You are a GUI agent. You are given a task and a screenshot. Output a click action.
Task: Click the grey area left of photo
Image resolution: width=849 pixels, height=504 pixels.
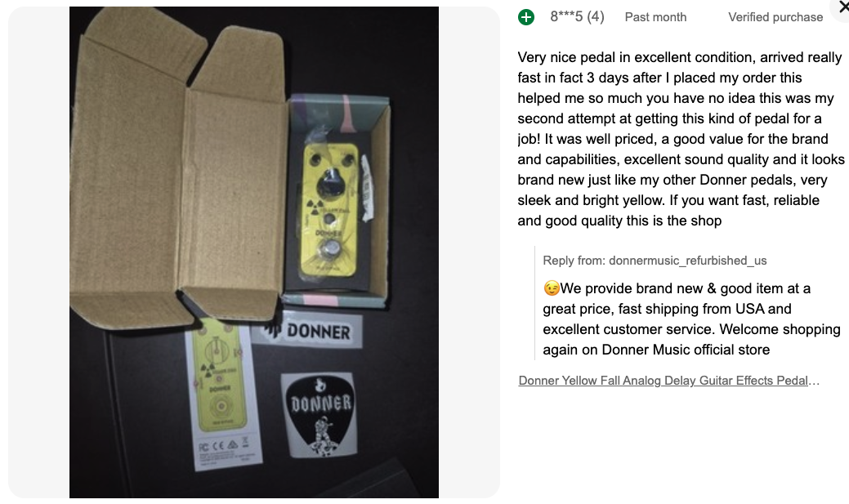click(x=38, y=252)
